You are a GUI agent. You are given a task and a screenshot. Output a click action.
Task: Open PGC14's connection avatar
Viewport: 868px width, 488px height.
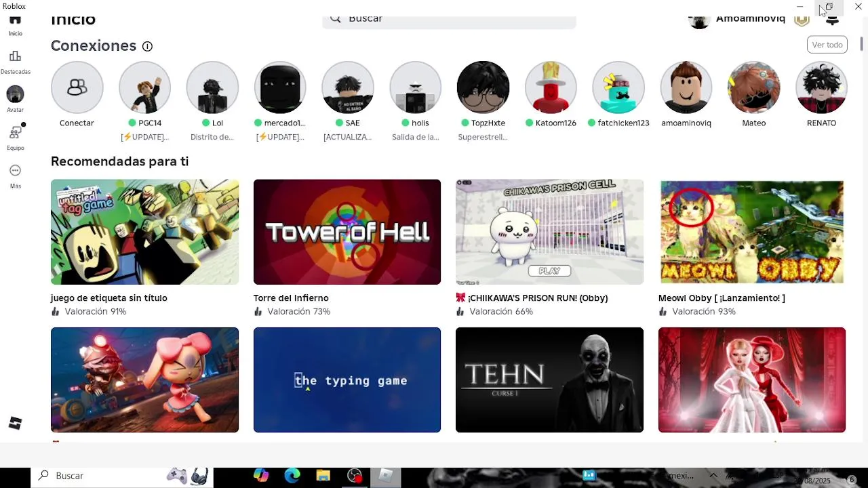tap(144, 87)
